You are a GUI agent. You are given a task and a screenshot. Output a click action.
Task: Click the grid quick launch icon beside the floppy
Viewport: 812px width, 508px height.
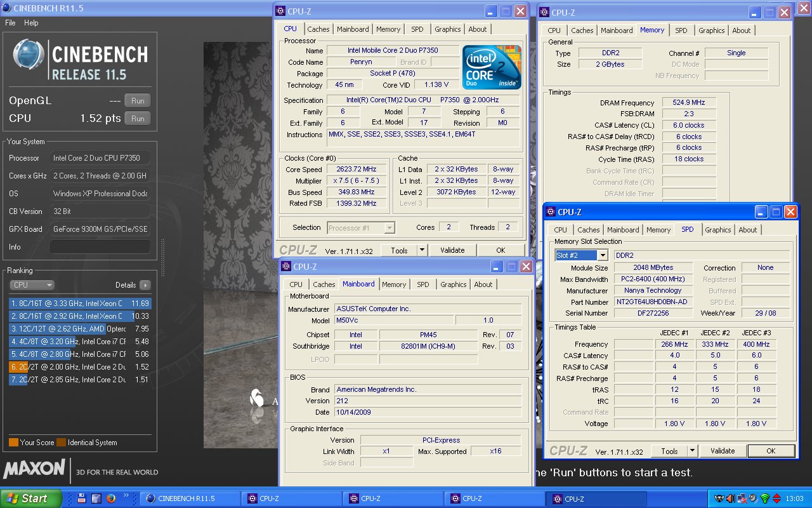pos(96,498)
